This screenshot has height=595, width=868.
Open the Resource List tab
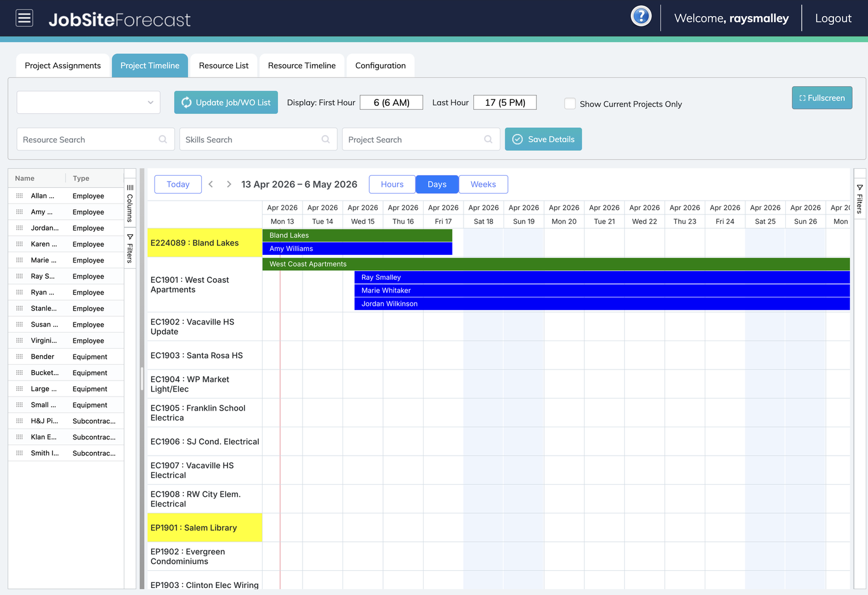click(223, 65)
